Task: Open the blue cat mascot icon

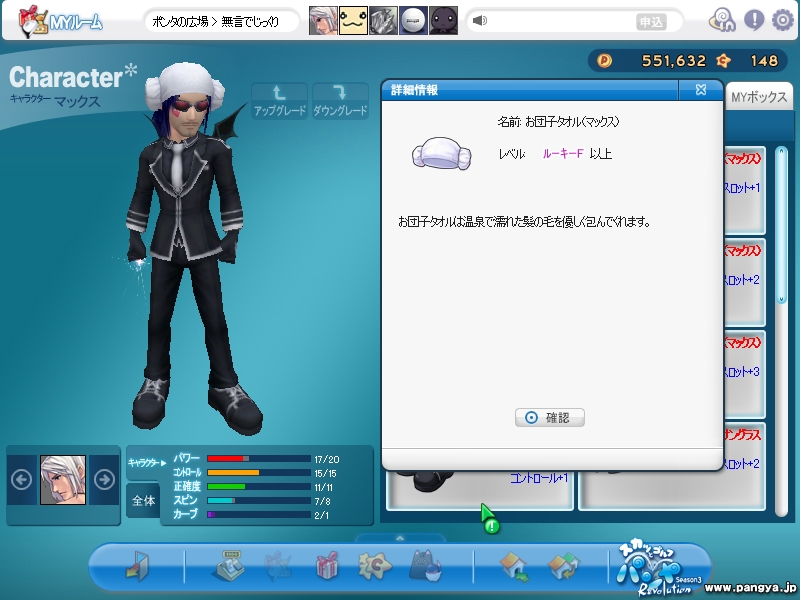Action: tap(426, 565)
